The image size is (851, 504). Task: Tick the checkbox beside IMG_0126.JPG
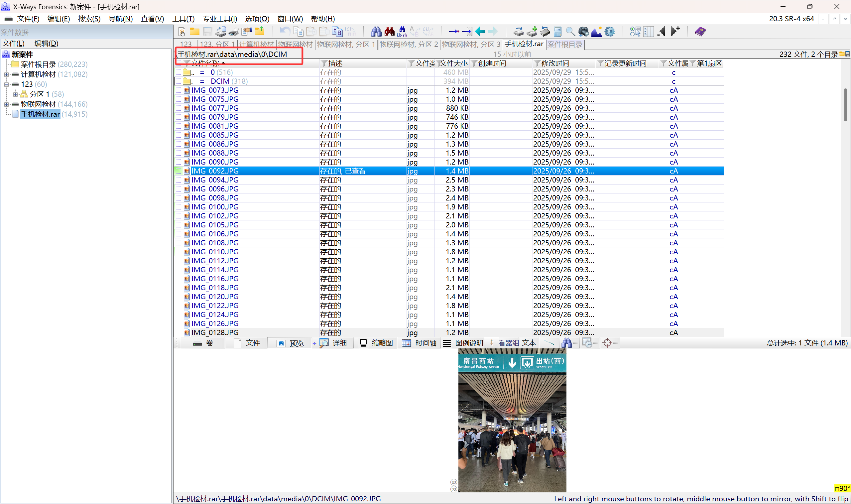pyautogui.click(x=179, y=324)
